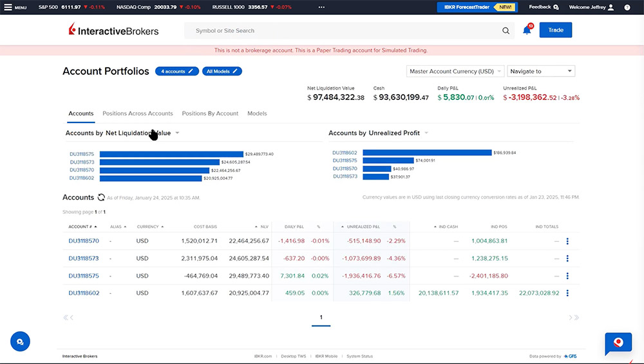Open Desktop TWS footer link
Screen dimensions: 644x364
293,356
